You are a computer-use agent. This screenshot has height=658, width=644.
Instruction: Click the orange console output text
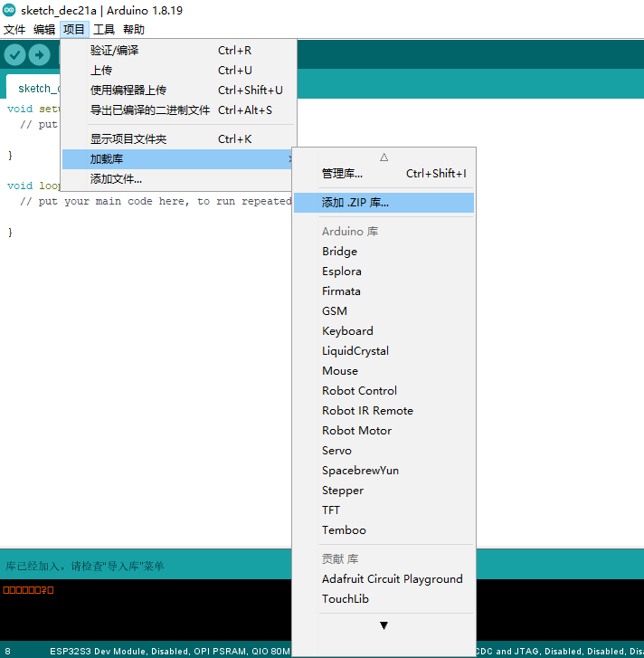(29, 590)
